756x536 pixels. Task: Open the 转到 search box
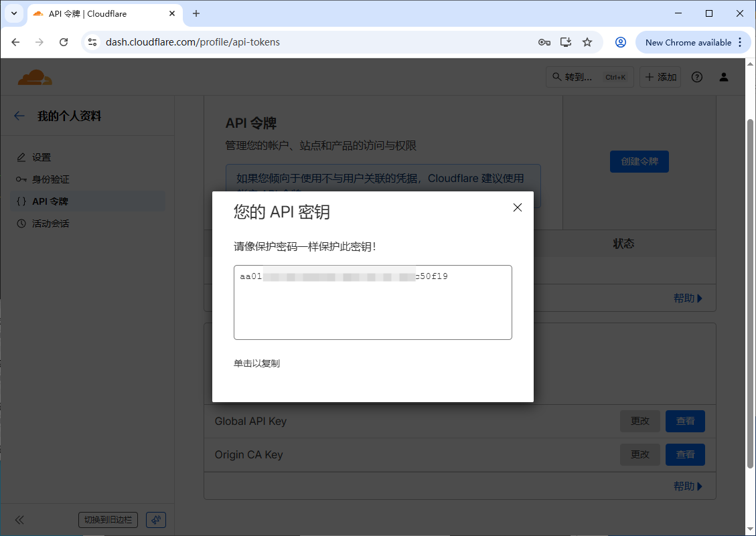pyautogui.click(x=589, y=77)
